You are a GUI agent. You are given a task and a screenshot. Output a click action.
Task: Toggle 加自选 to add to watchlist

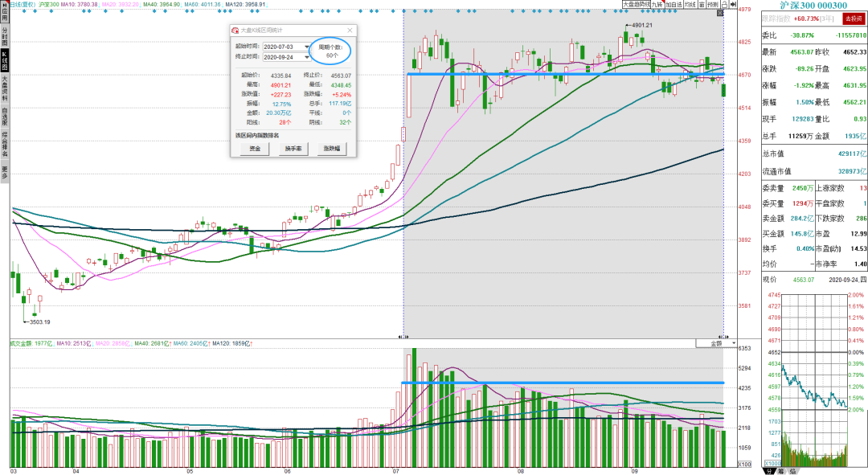(x=674, y=5)
